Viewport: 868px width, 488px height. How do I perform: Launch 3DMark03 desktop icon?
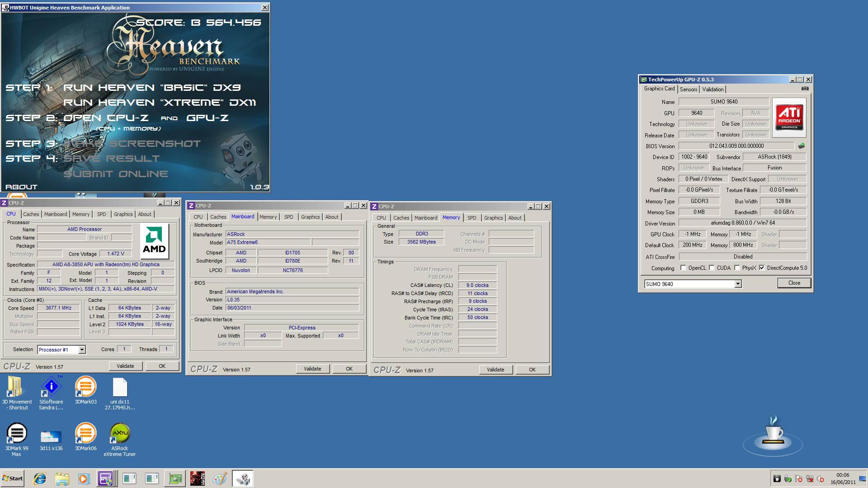[x=85, y=390]
